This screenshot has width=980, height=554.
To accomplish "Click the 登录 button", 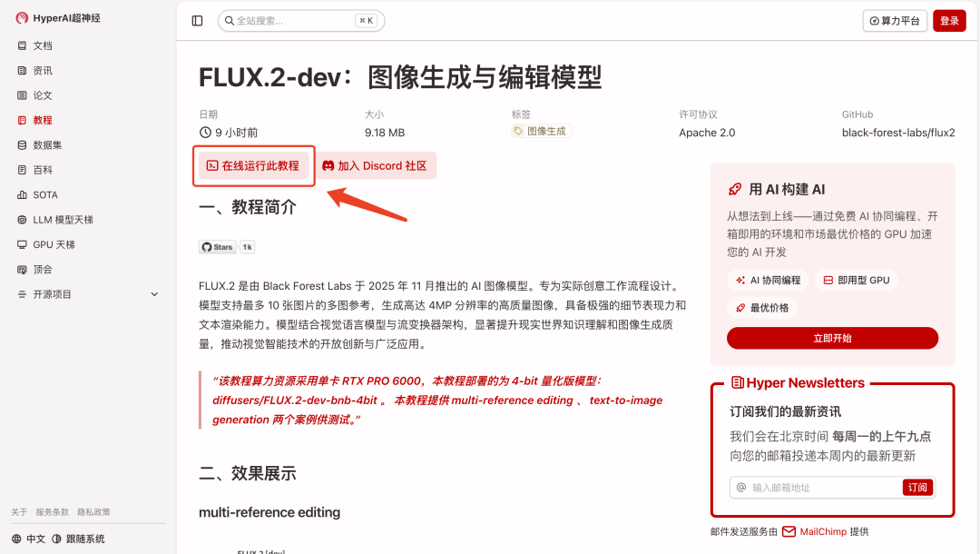I will click(949, 21).
